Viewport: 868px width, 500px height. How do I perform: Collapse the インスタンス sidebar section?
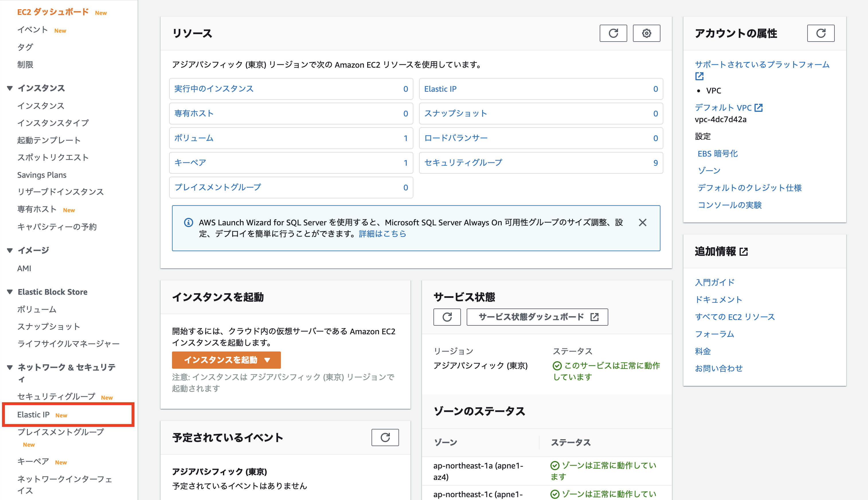click(x=10, y=88)
